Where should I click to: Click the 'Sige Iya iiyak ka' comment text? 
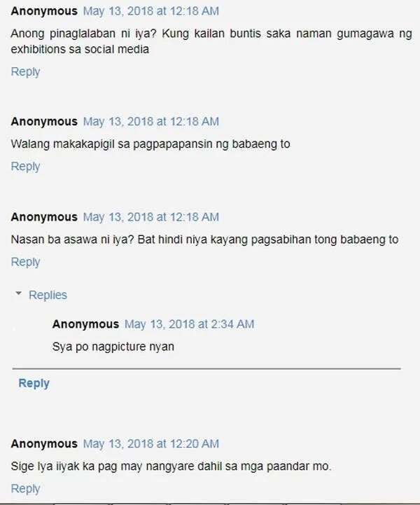171,466
